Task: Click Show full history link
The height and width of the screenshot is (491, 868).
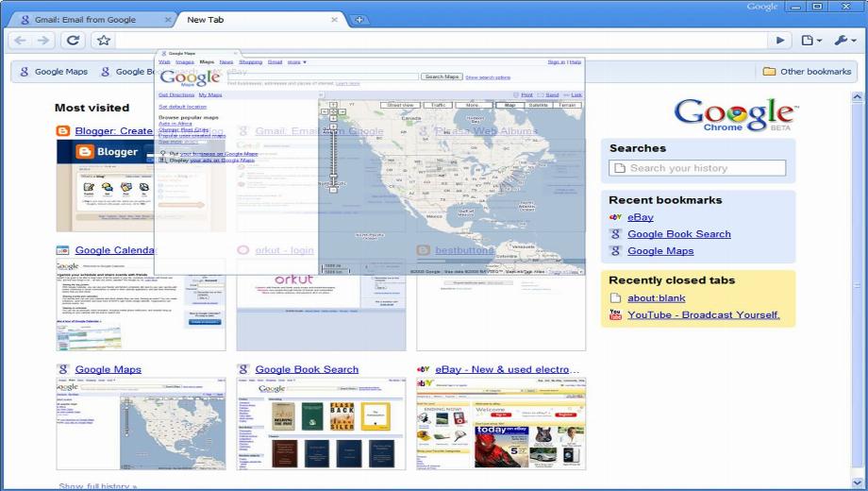Action: pos(97,486)
